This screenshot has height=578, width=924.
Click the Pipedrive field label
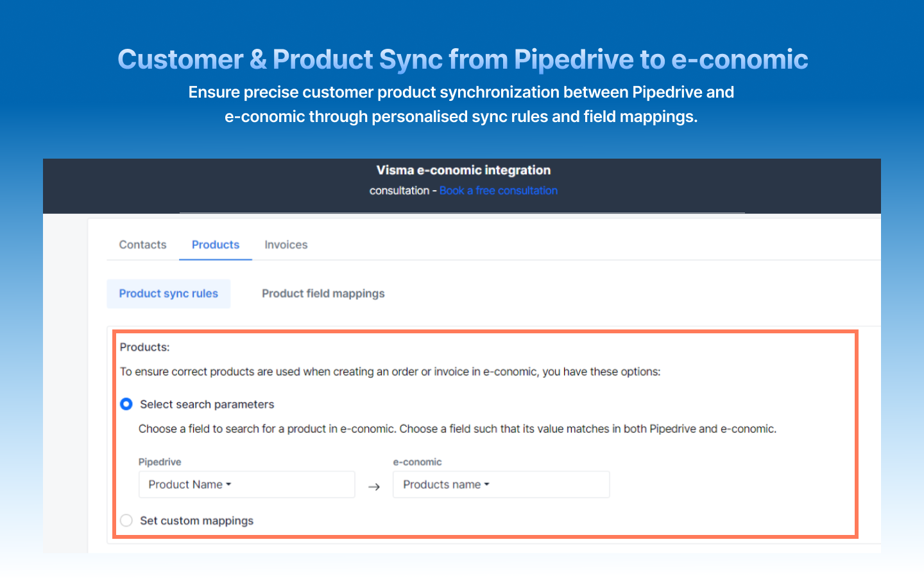pyautogui.click(x=159, y=462)
